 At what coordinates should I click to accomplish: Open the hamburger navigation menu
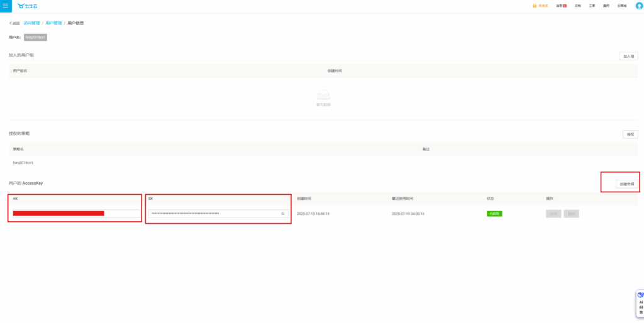[6, 6]
